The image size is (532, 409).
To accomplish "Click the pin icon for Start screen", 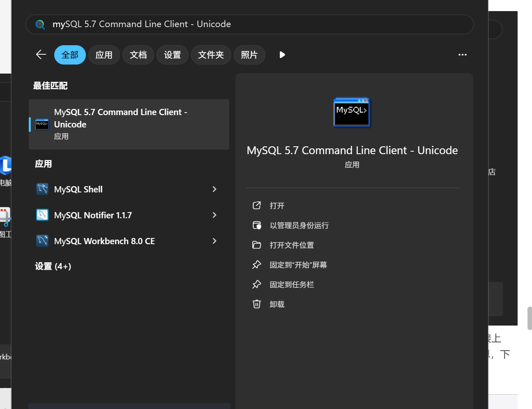I will [x=257, y=265].
